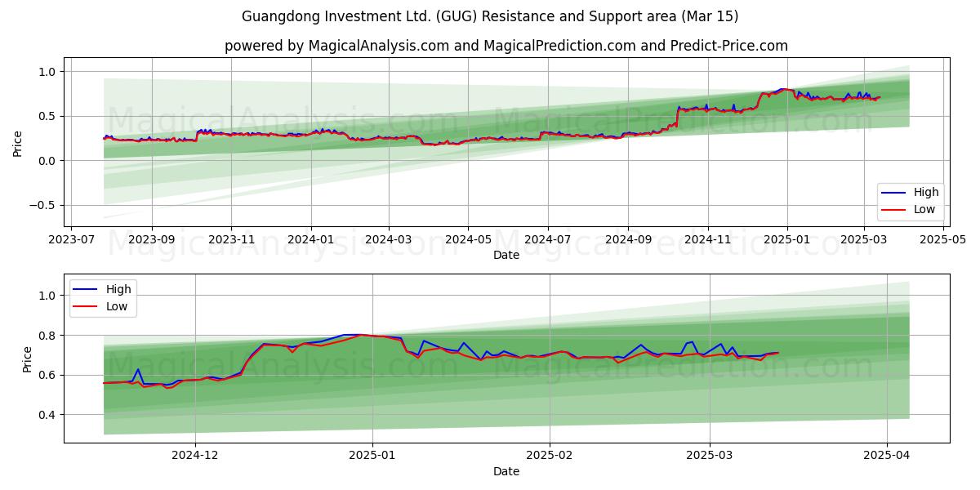Click the 2025-02 tick in the bottom chart
Viewport: 980px width, 490px height.
(550, 457)
